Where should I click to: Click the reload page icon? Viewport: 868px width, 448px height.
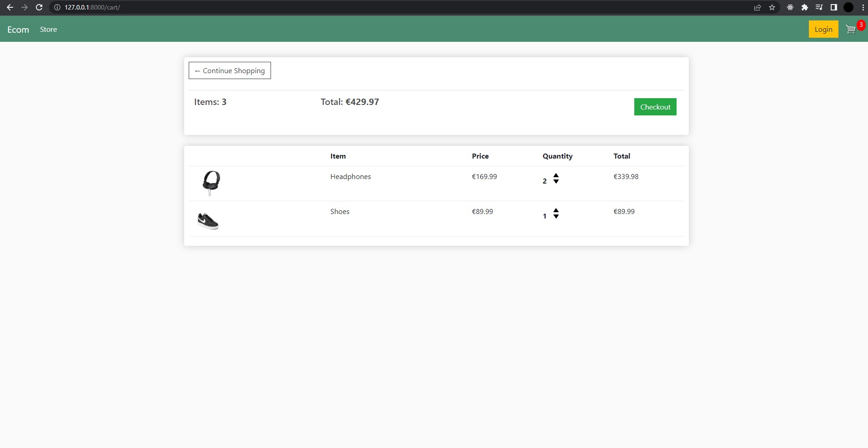click(x=39, y=7)
